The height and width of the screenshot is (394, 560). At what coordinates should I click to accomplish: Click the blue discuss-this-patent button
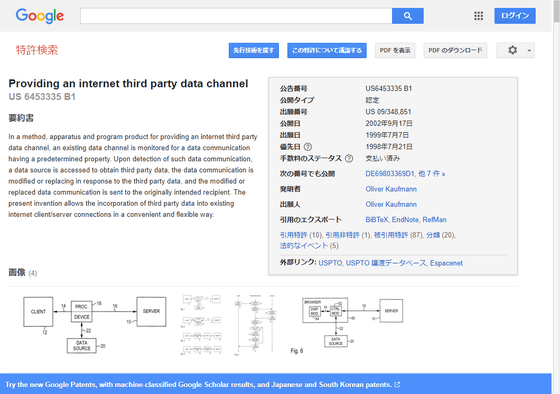(327, 50)
